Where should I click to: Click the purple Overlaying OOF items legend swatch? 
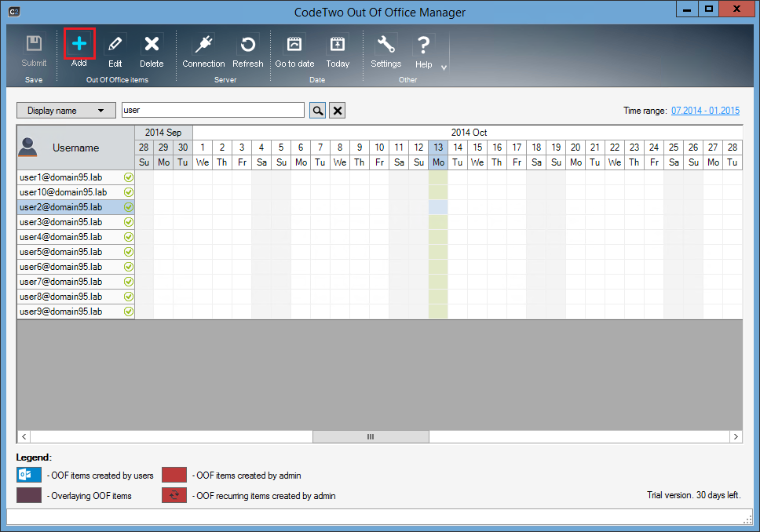28,495
